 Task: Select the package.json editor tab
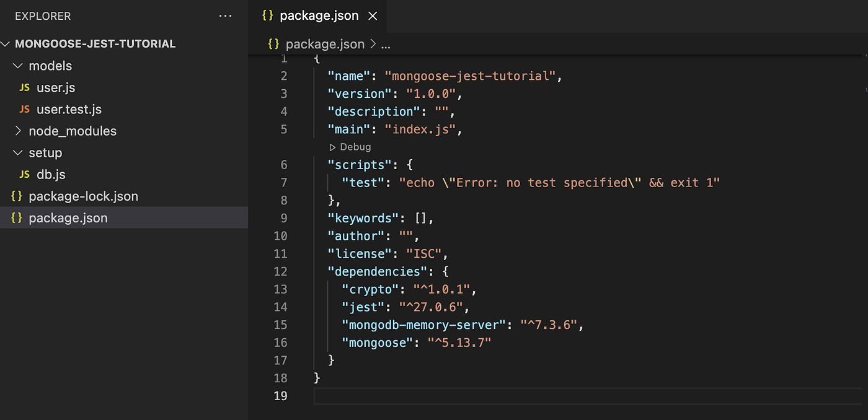tap(317, 16)
